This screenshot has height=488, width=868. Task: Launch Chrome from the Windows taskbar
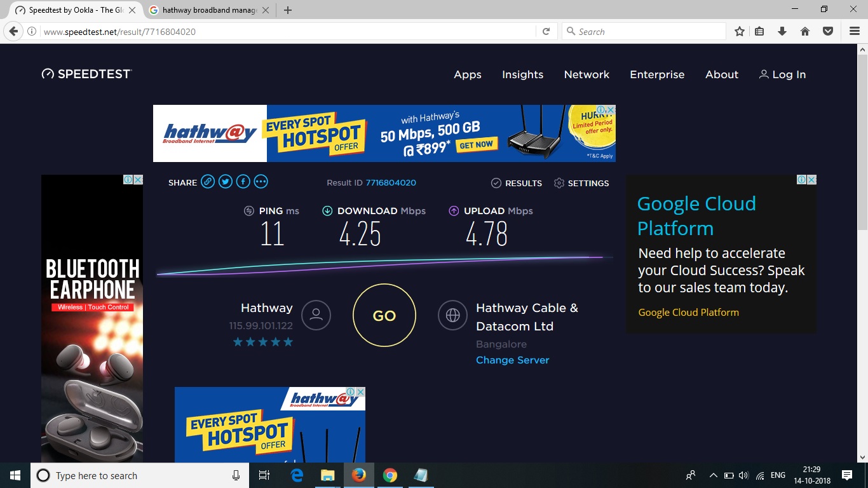coord(390,475)
